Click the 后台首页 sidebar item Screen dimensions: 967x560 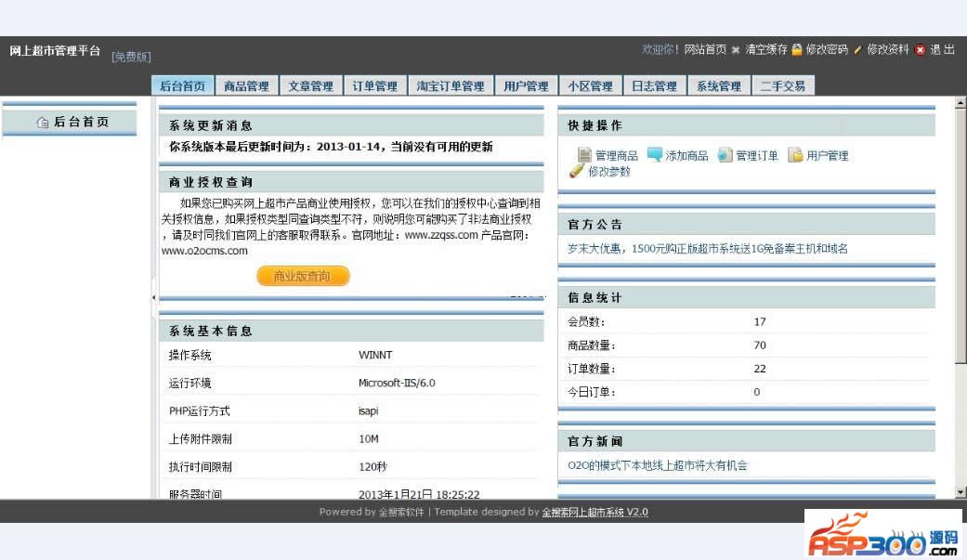[69, 122]
